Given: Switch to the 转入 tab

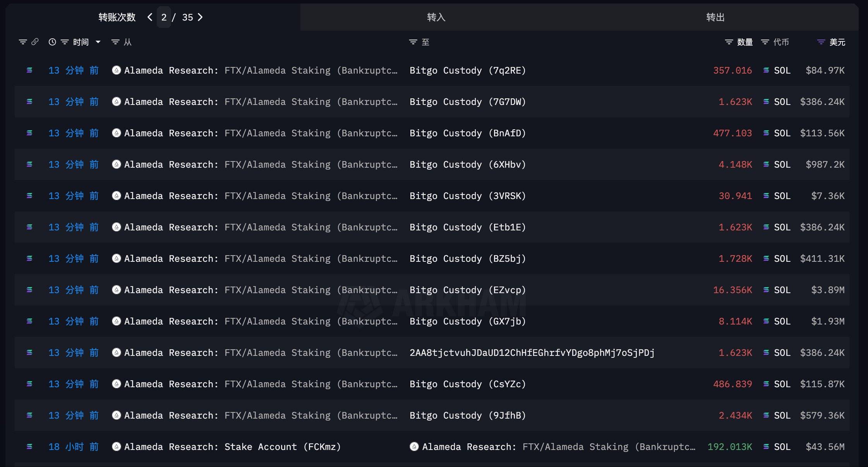Looking at the screenshot, I should click(436, 17).
